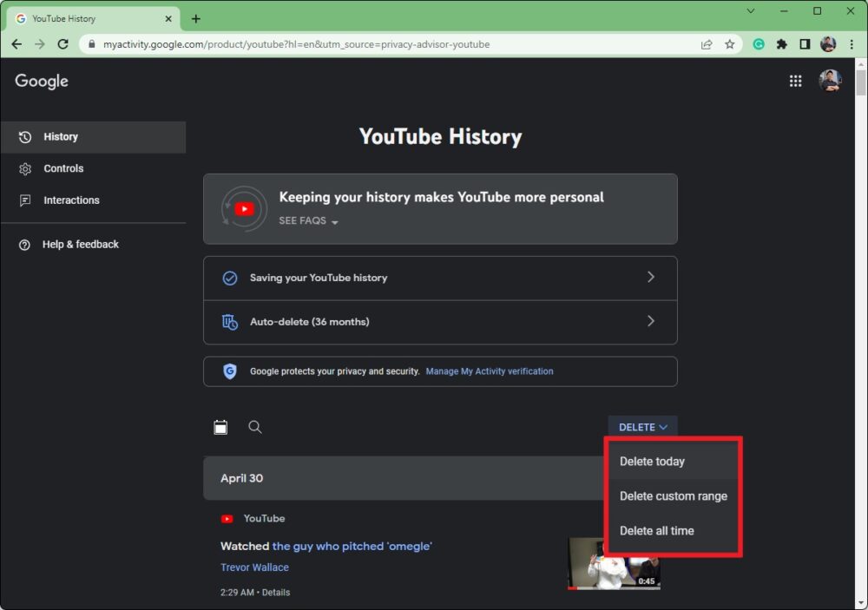The image size is (868, 610).
Task: Click the Grammarly extension icon
Action: tap(759, 44)
